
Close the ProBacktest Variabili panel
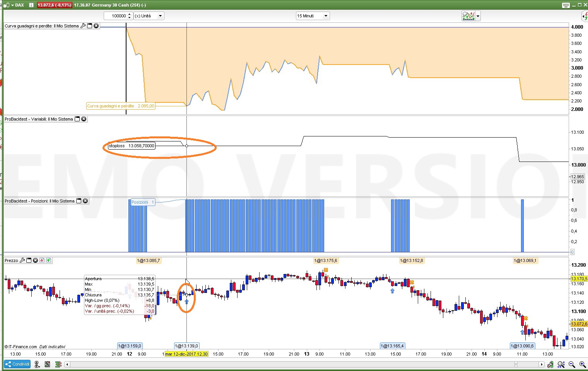pyautogui.click(x=84, y=119)
